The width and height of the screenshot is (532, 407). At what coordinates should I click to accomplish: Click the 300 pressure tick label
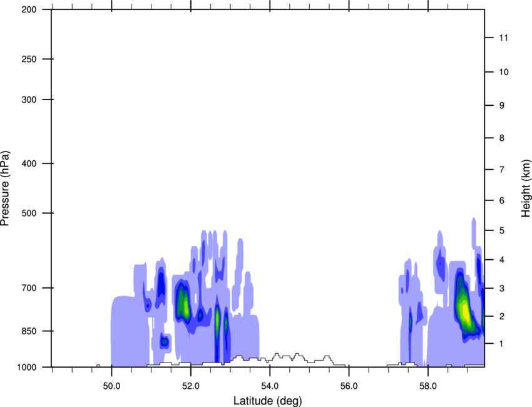[29, 100]
